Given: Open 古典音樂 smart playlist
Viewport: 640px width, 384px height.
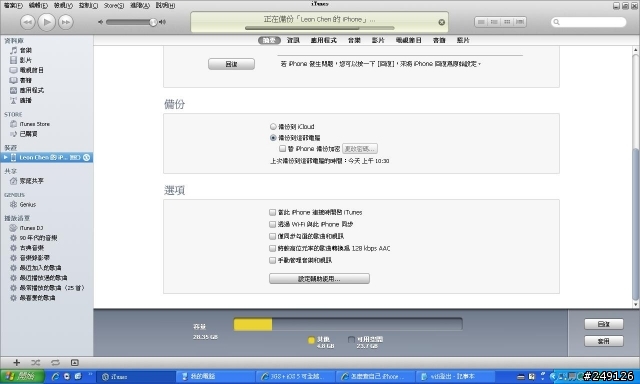Looking at the screenshot, I should click(32, 248).
